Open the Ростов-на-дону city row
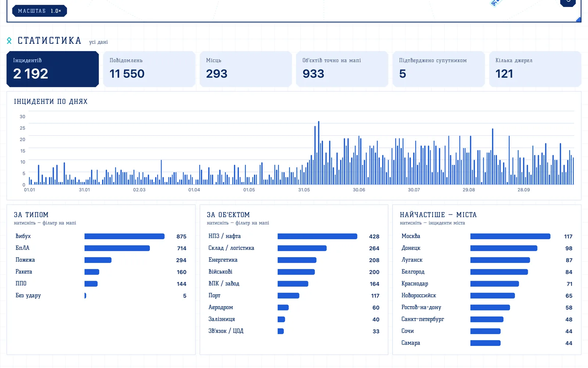The image size is (588, 368). coord(487,307)
